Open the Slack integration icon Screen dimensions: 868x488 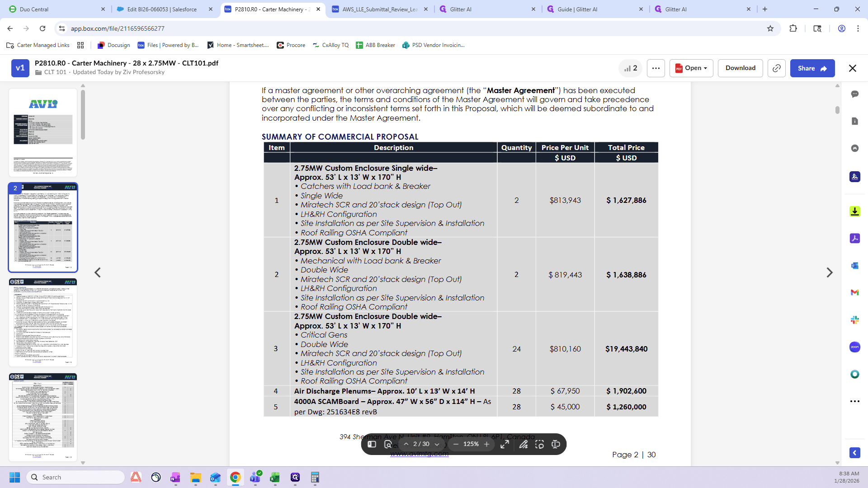point(854,320)
